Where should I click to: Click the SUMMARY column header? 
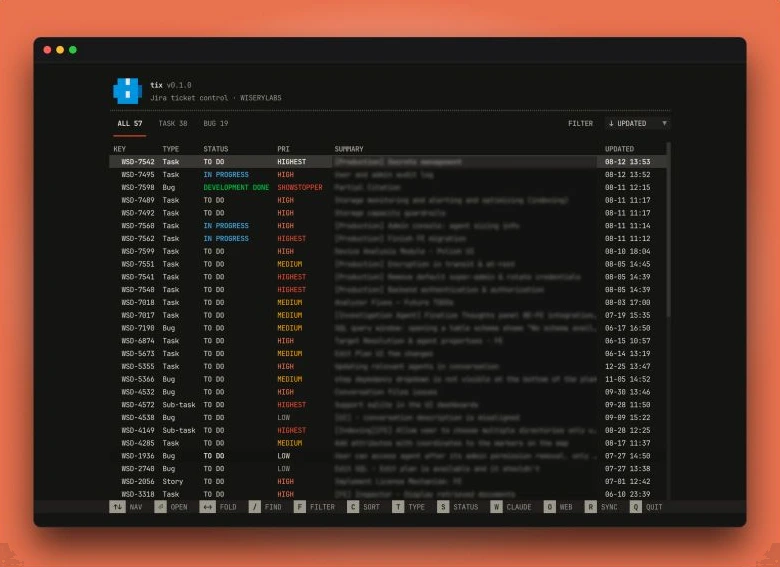click(x=349, y=149)
